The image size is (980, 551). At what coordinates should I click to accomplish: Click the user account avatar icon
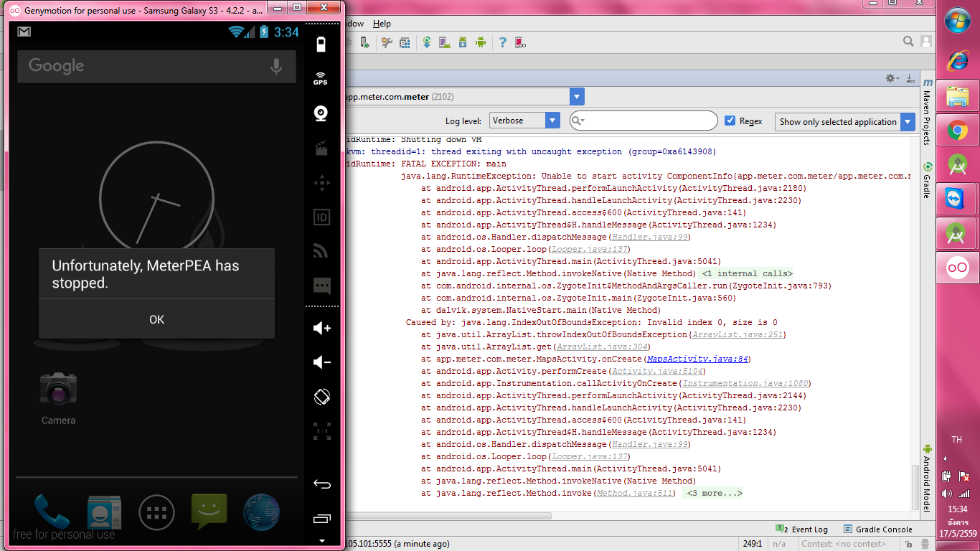(x=926, y=42)
